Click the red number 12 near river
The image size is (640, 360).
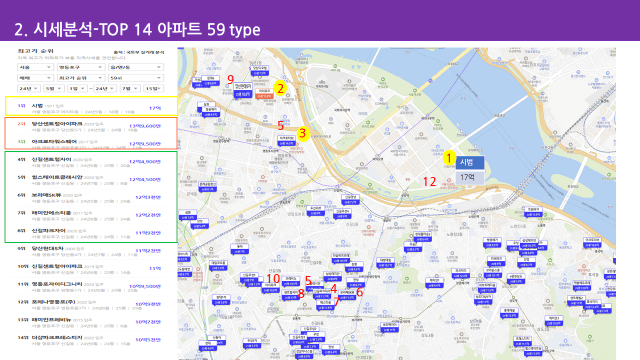(429, 182)
